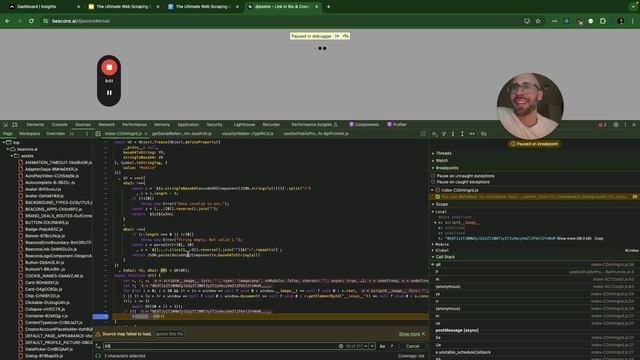Enable Pause on uncaught exceptions

pos(433,176)
